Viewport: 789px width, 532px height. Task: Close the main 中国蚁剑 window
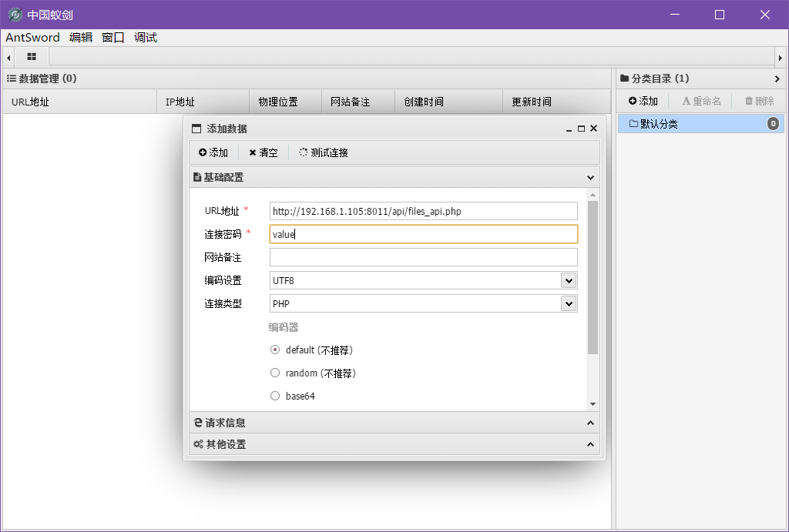[x=765, y=15]
